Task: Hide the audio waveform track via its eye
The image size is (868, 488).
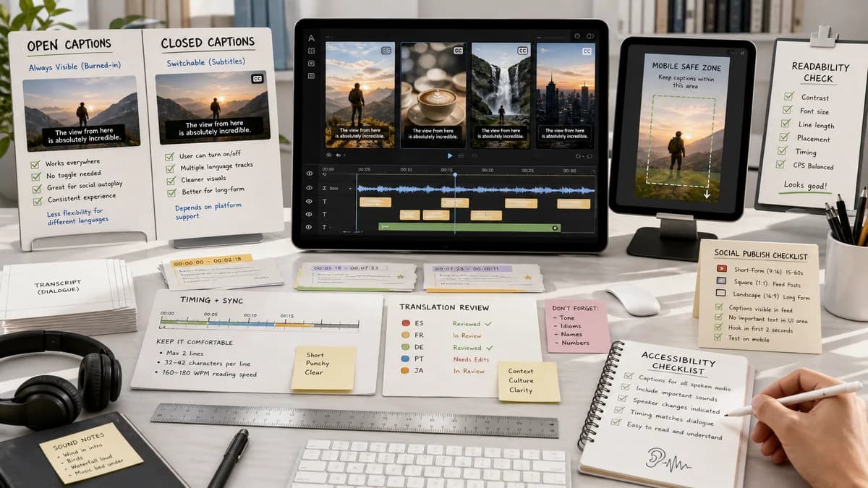Action: (309, 188)
